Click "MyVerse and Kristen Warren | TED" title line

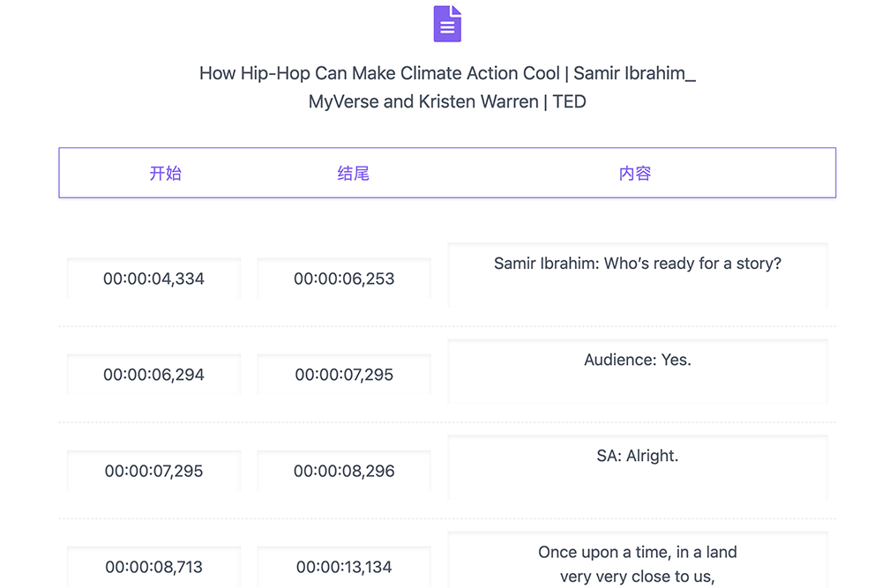(x=447, y=101)
